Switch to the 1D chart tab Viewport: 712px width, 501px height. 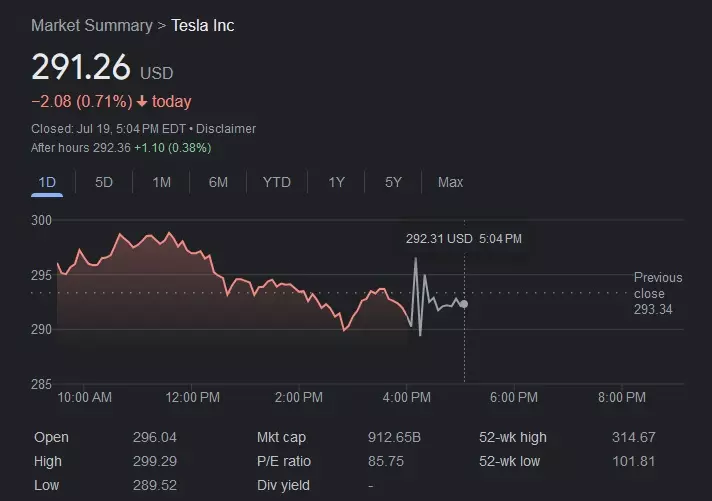tap(47, 182)
